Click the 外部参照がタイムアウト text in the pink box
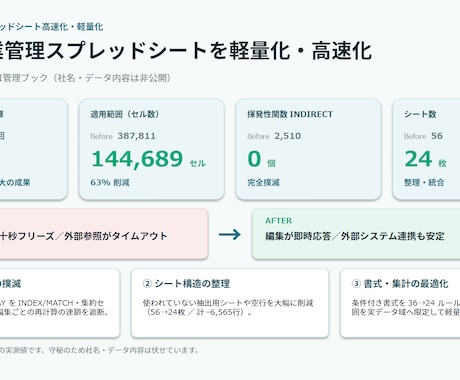Screen dimensions: 460x380 coord(116,236)
